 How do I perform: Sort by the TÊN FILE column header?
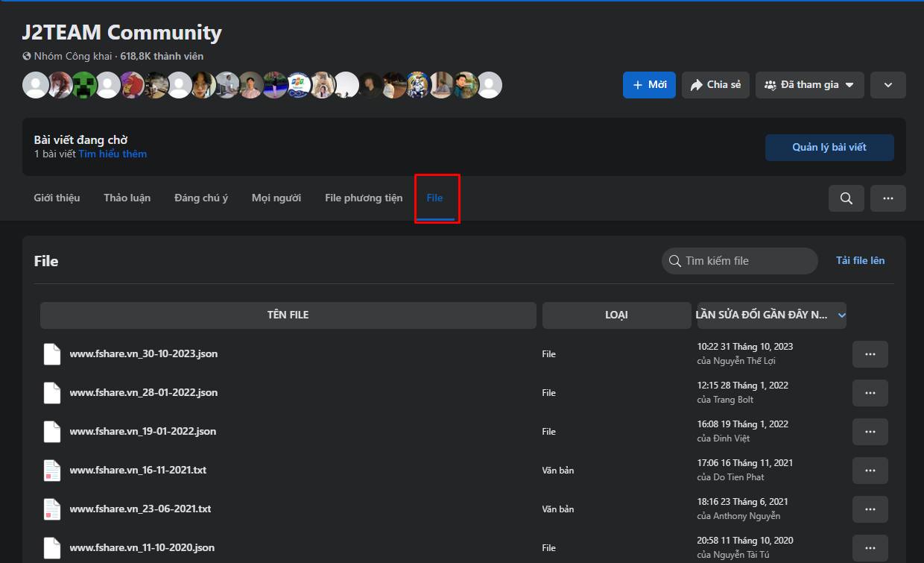[x=288, y=315]
